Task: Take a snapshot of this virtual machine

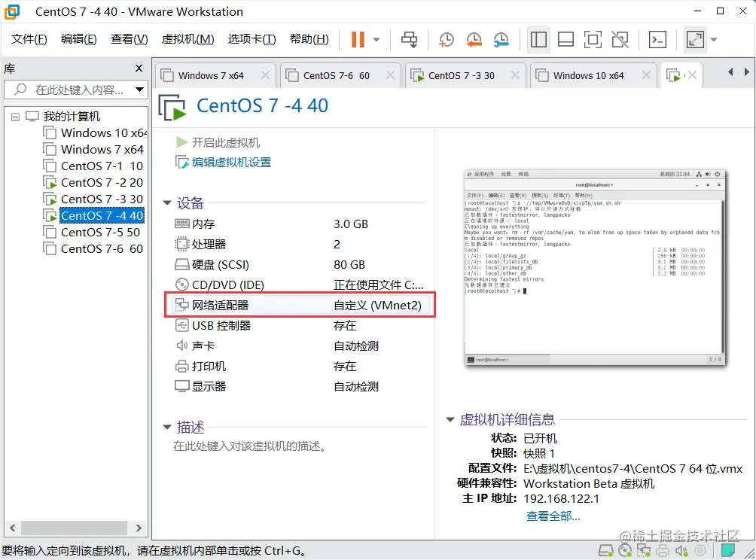Action: pyautogui.click(x=446, y=39)
